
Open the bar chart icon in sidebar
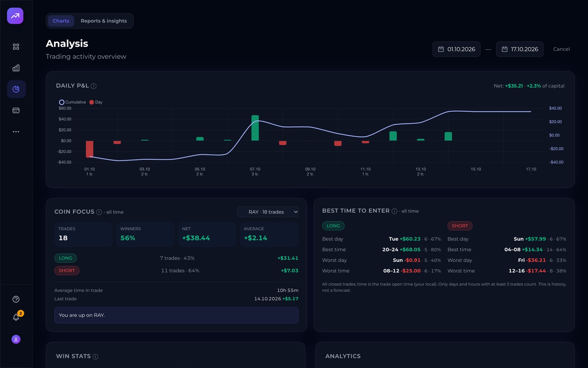pos(16,68)
